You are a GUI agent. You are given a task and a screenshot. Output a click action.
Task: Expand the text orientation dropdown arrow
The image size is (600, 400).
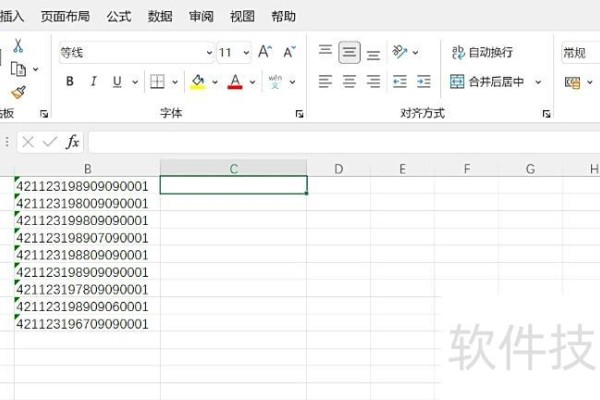click(x=416, y=52)
